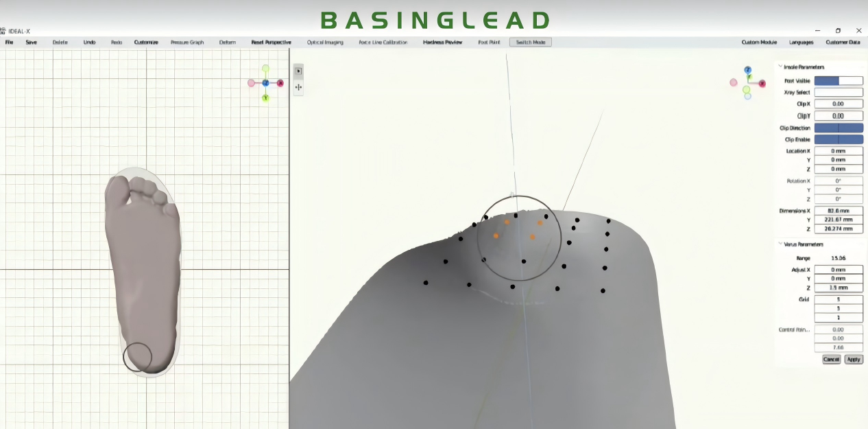The image size is (868, 429).
Task: Adjust the Clip Direction slider
Action: [x=838, y=128]
